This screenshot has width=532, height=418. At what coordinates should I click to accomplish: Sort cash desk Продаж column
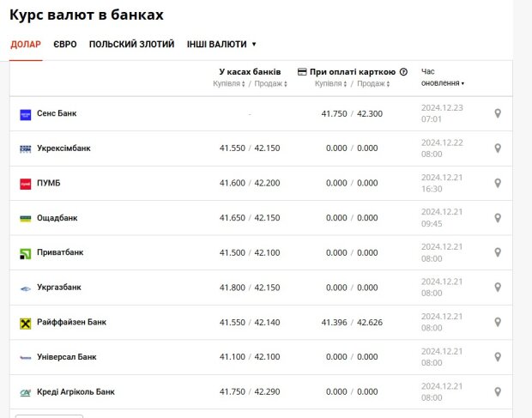[x=271, y=84]
